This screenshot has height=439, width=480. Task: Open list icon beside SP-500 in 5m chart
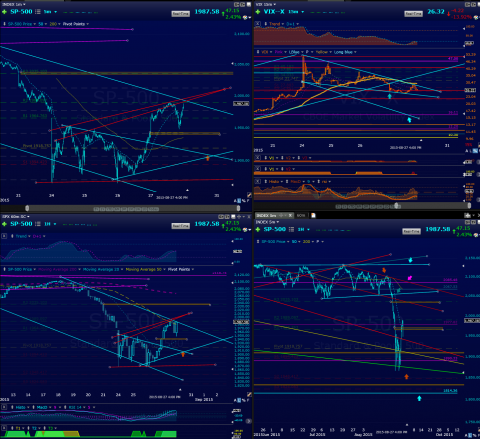click(38, 12)
